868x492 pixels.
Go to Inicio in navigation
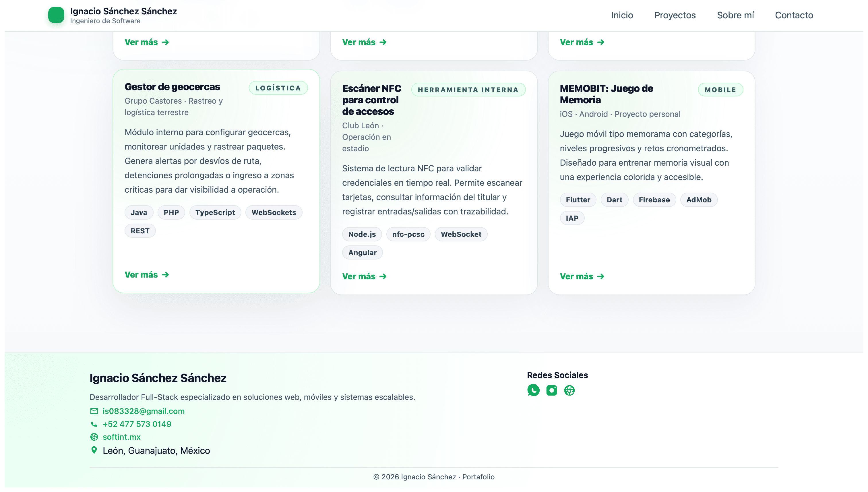coord(622,15)
